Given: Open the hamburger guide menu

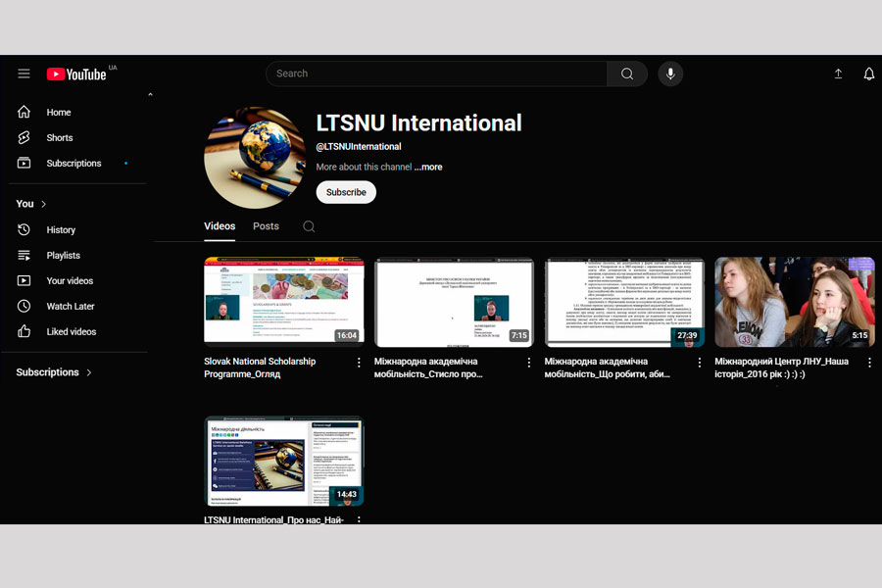Looking at the screenshot, I should 24,73.
